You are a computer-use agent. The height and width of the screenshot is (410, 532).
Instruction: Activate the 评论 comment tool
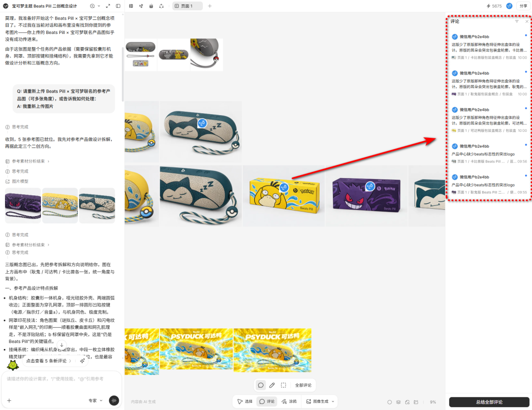click(x=266, y=401)
